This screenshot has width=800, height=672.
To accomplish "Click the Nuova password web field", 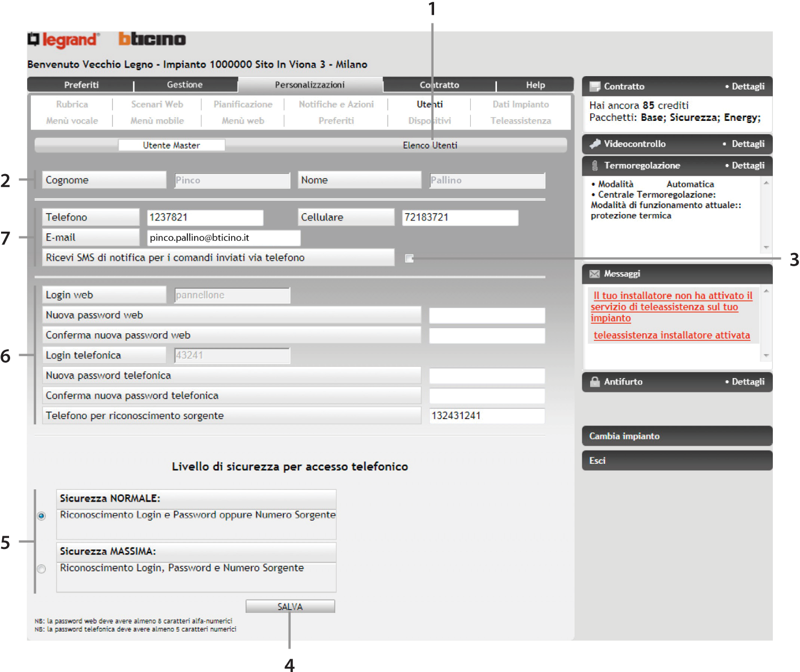I will click(487, 315).
